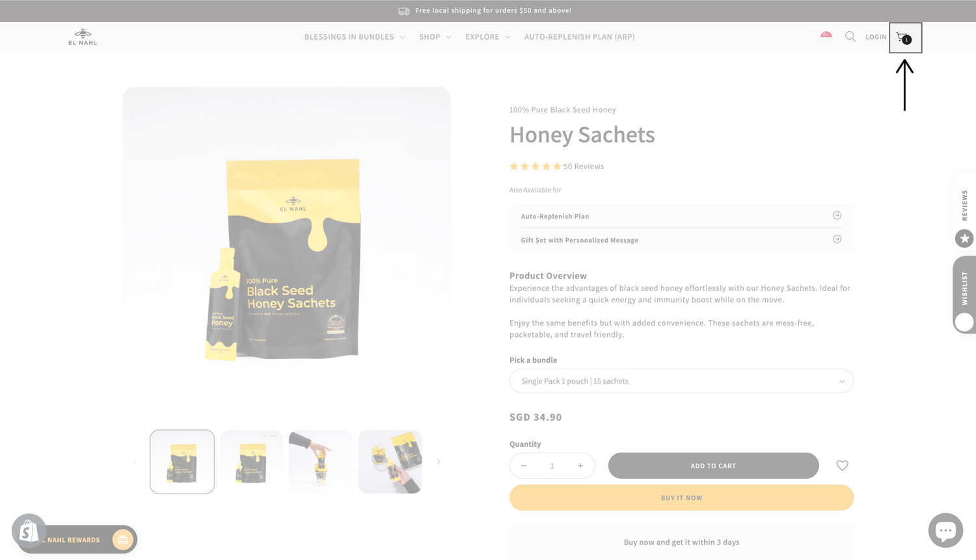Open the Explore menu
This screenshot has height=560, width=976.
(x=488, y=37)
